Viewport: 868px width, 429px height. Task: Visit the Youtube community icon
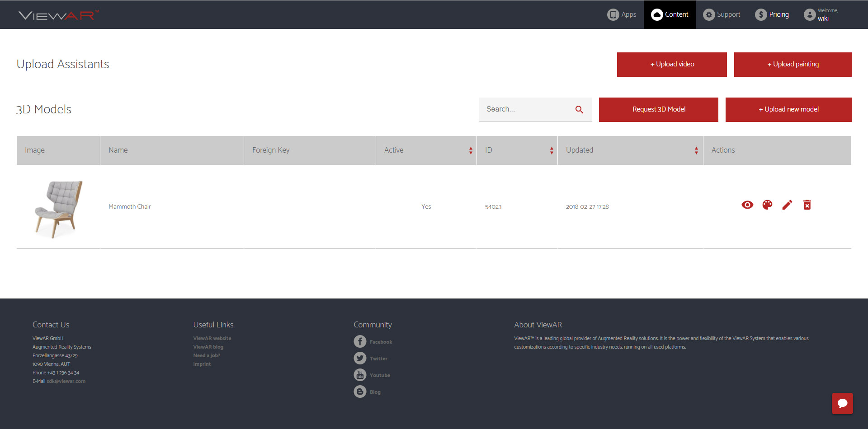[360, 375]
